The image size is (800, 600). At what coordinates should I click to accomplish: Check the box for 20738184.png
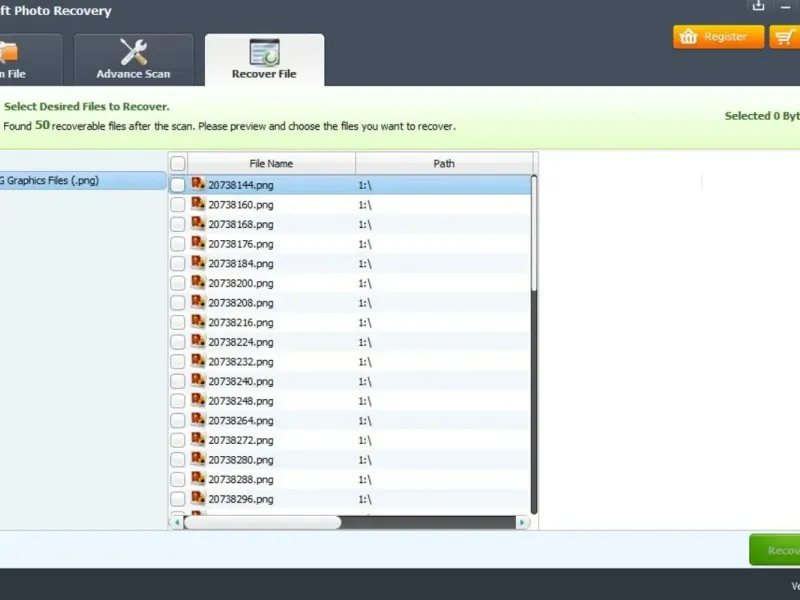tap(178, 263)
